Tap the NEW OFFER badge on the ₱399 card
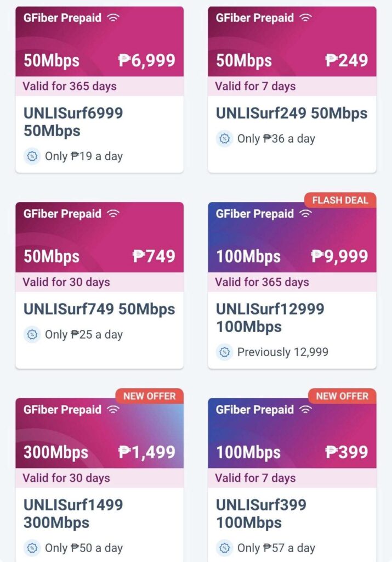 tap(342, 396)
